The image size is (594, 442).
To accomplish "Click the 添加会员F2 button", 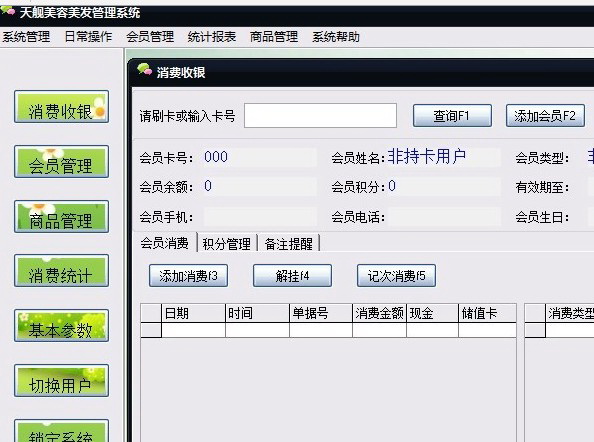I will coord(545,116).
